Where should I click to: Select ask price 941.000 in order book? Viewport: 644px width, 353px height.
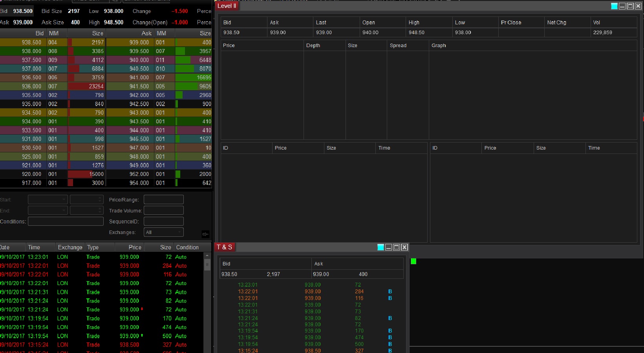coord(139,78)
